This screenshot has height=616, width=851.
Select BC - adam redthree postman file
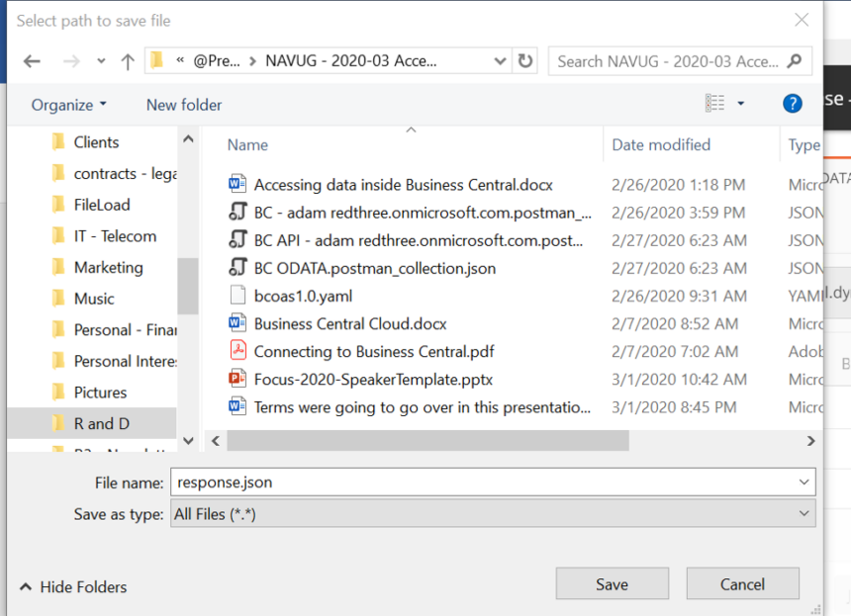point(423,213)
